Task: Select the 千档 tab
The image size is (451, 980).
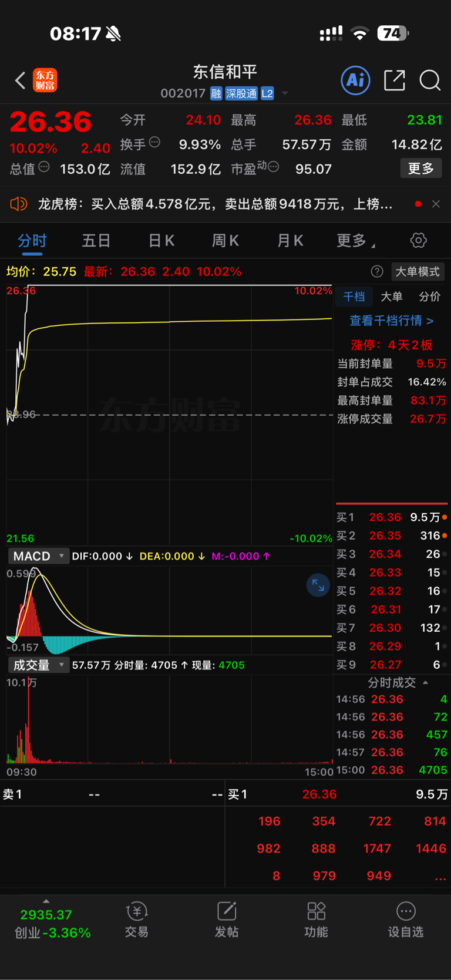Action: tap(354, 297)
